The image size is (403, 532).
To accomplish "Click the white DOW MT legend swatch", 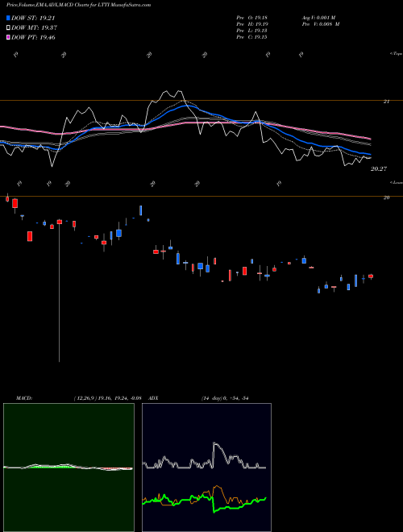I will point(8,28).
